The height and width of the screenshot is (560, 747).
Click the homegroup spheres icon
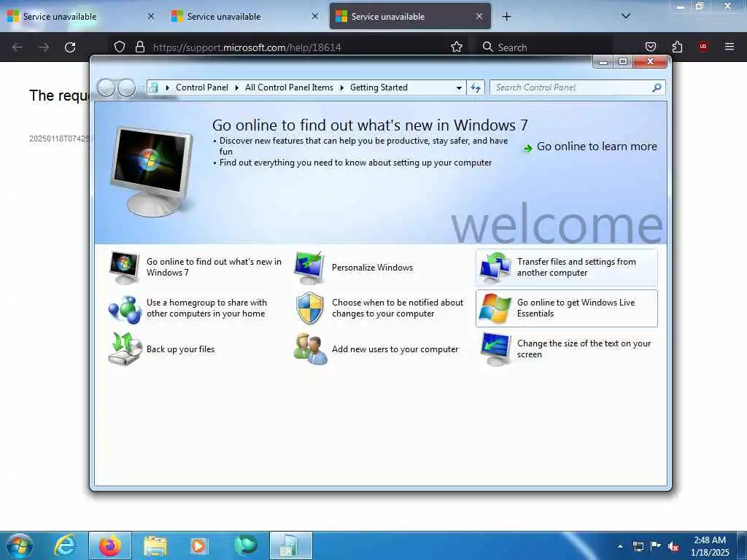click(x=125, y=309)
